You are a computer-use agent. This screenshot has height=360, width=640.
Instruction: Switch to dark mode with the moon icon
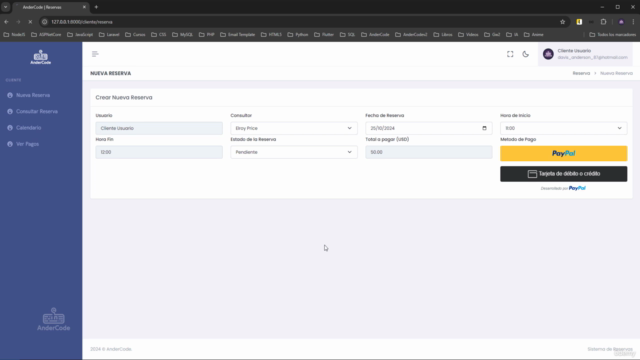pos(526,54)
